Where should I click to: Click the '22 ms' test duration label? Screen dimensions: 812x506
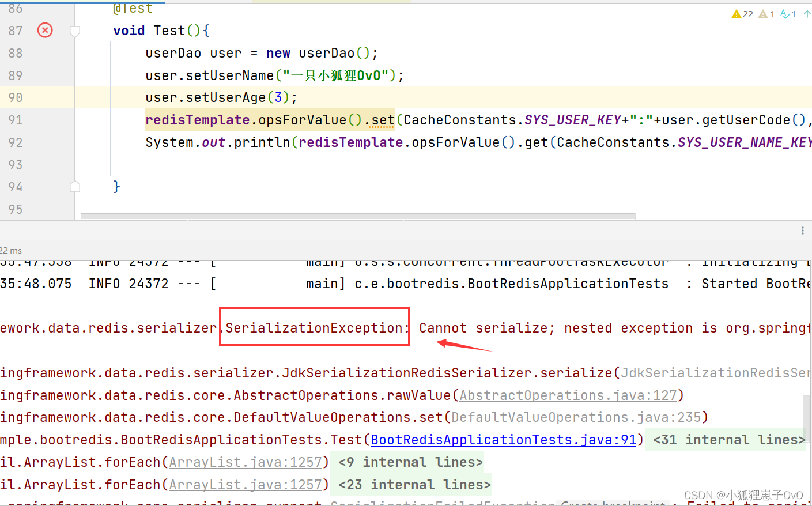coord(11,251)
